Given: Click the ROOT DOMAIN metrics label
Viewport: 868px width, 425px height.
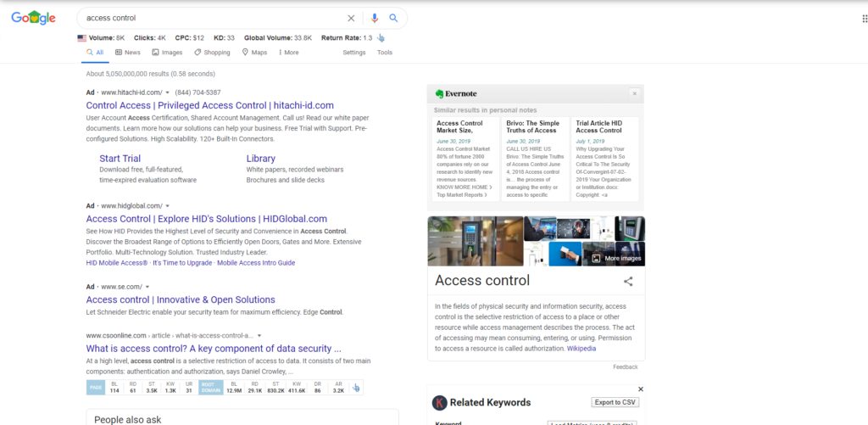Looking at the screenshot, I should click(211, 388).
